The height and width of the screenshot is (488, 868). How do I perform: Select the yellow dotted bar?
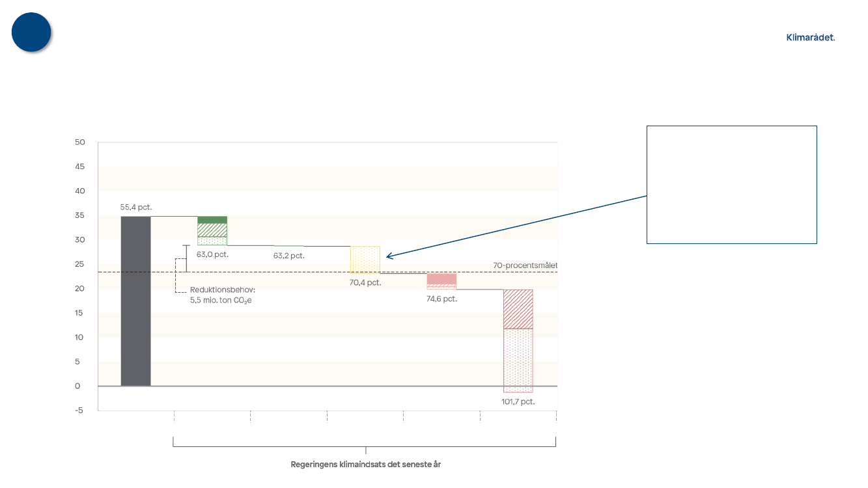click(365, 260)
